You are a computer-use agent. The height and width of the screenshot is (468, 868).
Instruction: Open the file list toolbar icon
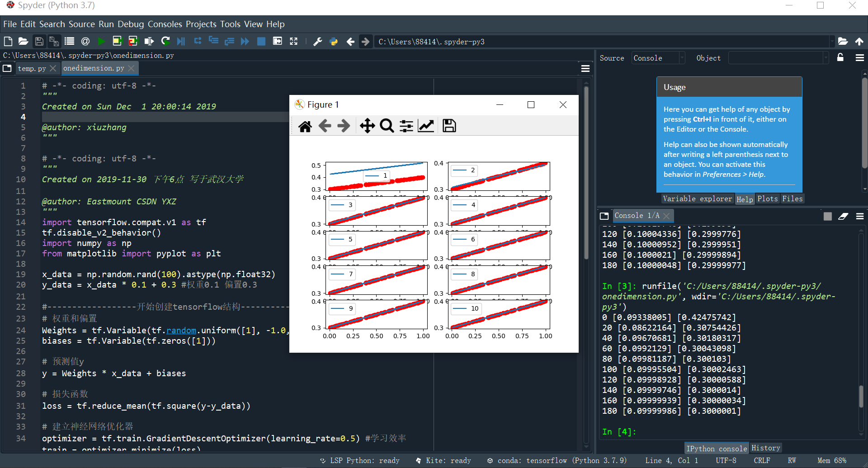69,42
